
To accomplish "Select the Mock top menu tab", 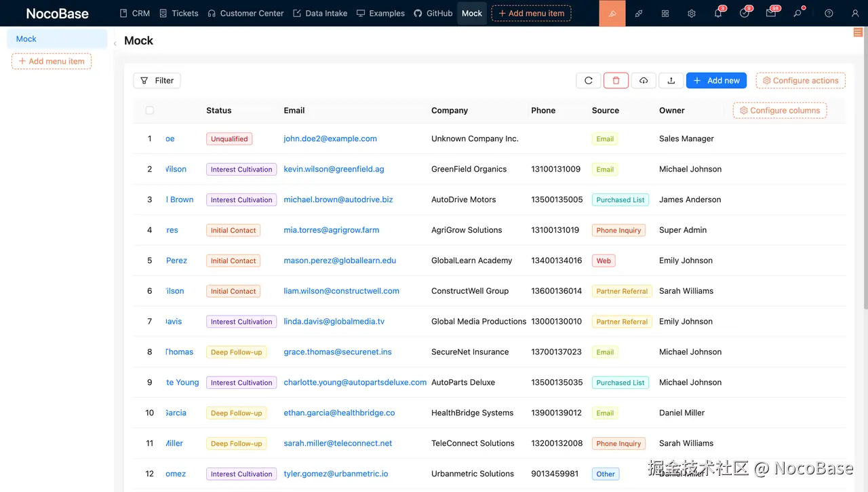I will point(472,13).
